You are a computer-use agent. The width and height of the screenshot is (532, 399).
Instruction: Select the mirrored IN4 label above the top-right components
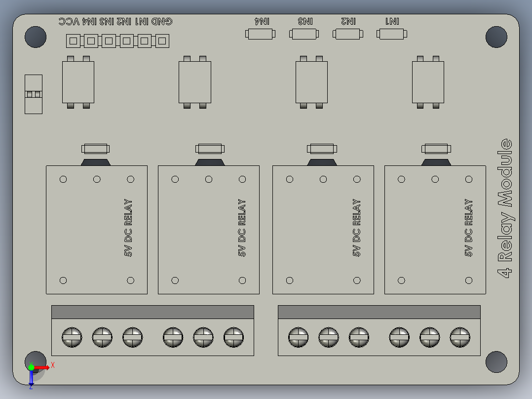(x=262, y=21)
